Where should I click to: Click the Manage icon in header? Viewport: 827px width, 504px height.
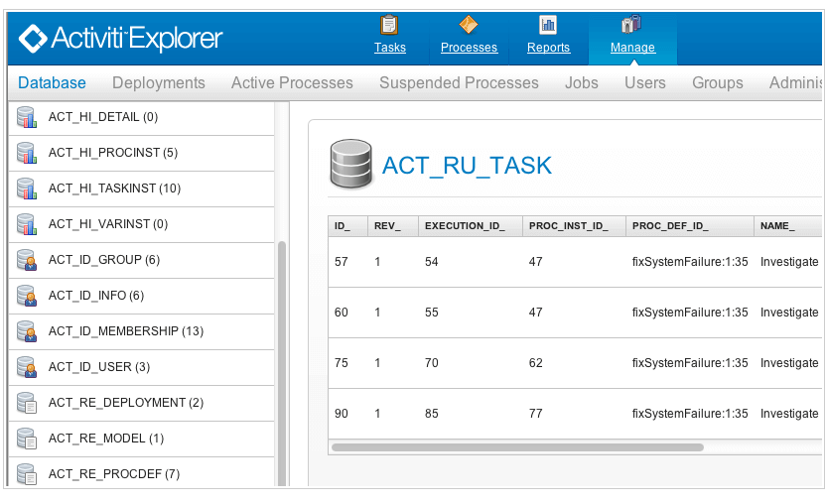tap(631, 24)
